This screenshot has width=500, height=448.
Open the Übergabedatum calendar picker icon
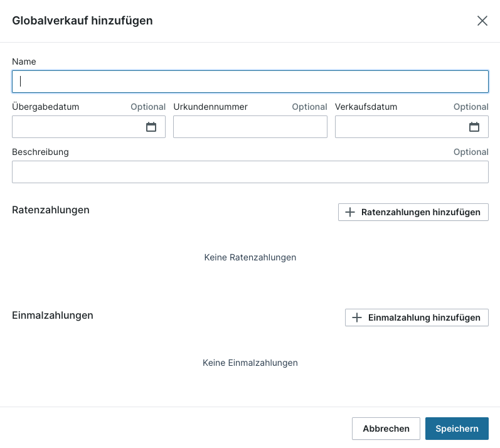151,127
